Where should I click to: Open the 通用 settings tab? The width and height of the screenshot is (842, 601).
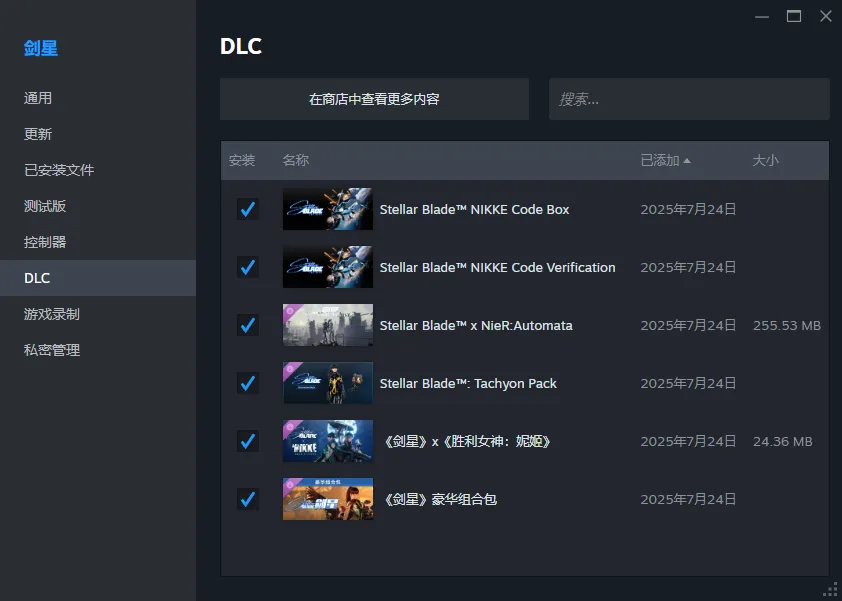point(38,98)
